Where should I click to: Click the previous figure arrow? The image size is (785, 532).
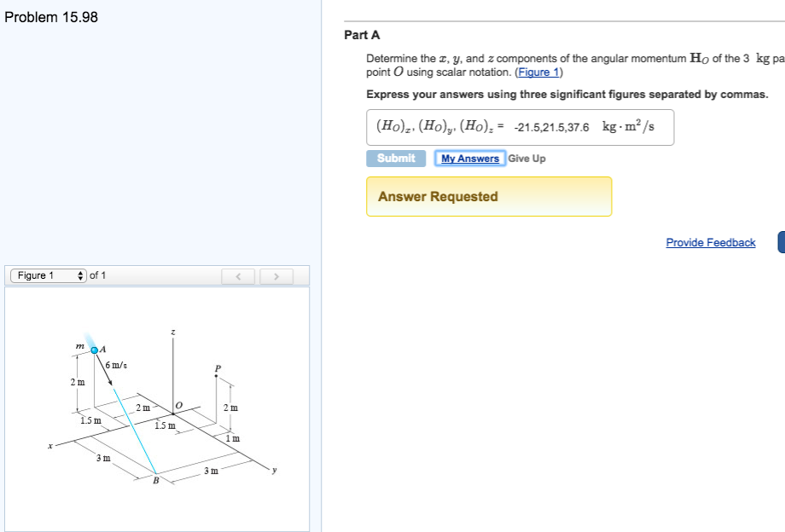(x=239, y=276)
